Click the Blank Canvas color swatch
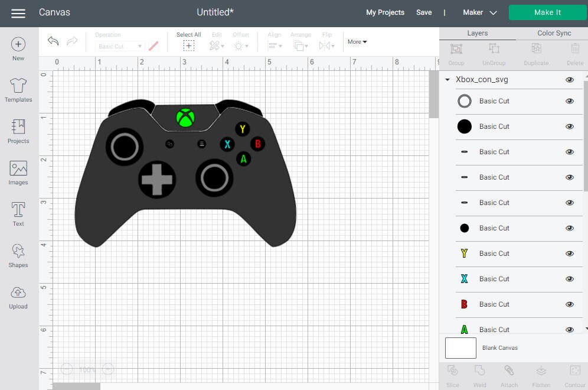This screenshot has height=390, width=588. (x=460, y=348)
